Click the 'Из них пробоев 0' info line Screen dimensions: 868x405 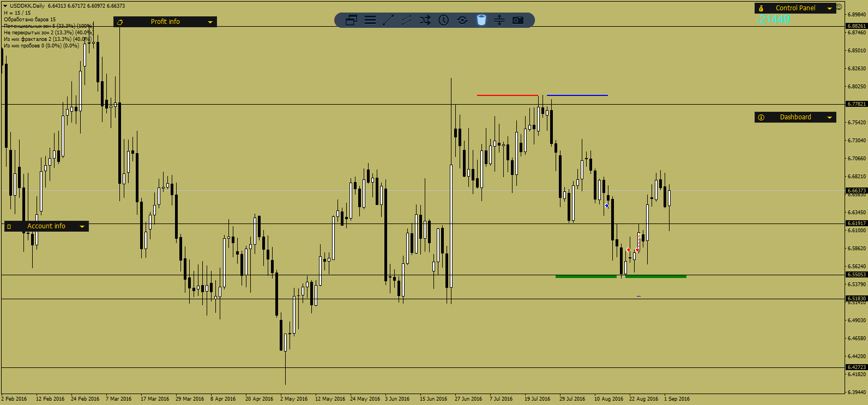point(41,46)
